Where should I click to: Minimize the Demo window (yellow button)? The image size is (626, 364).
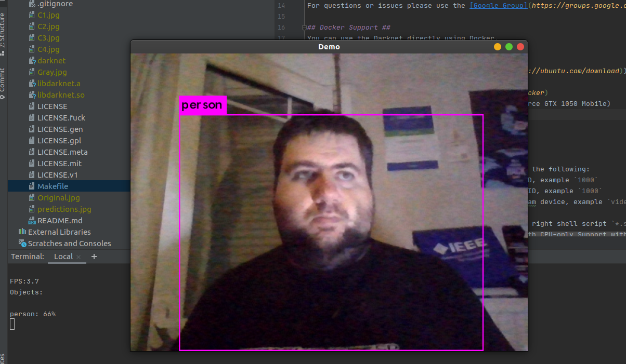tap(498, 47)
